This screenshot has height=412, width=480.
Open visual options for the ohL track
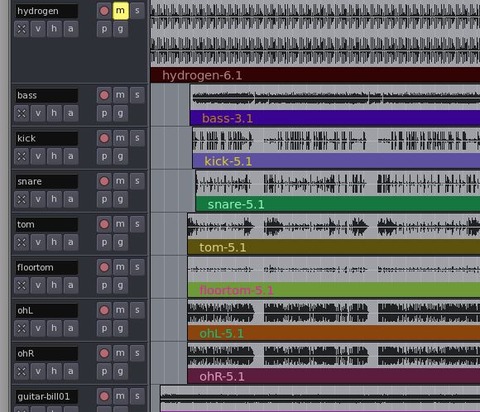tap(38, 328)
